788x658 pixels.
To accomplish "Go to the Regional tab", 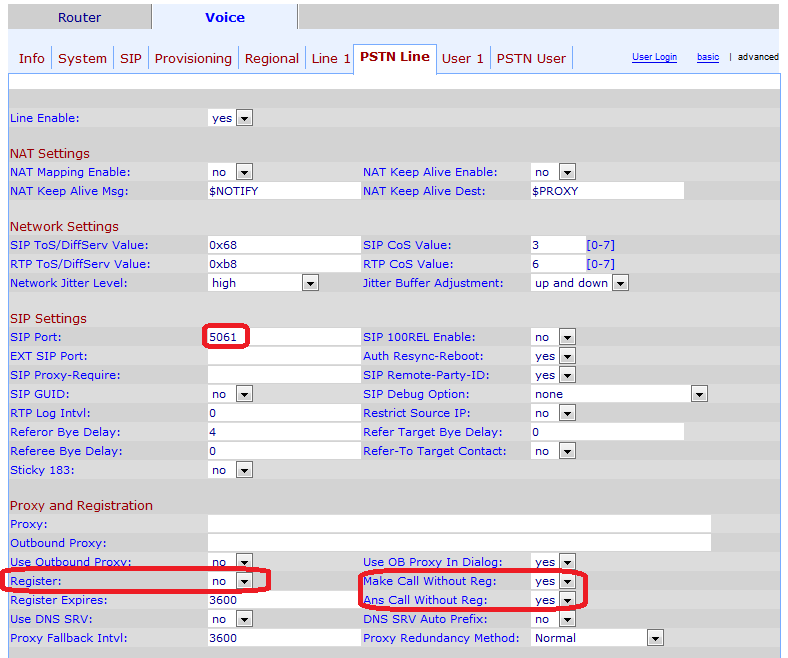I will [271, 58].
